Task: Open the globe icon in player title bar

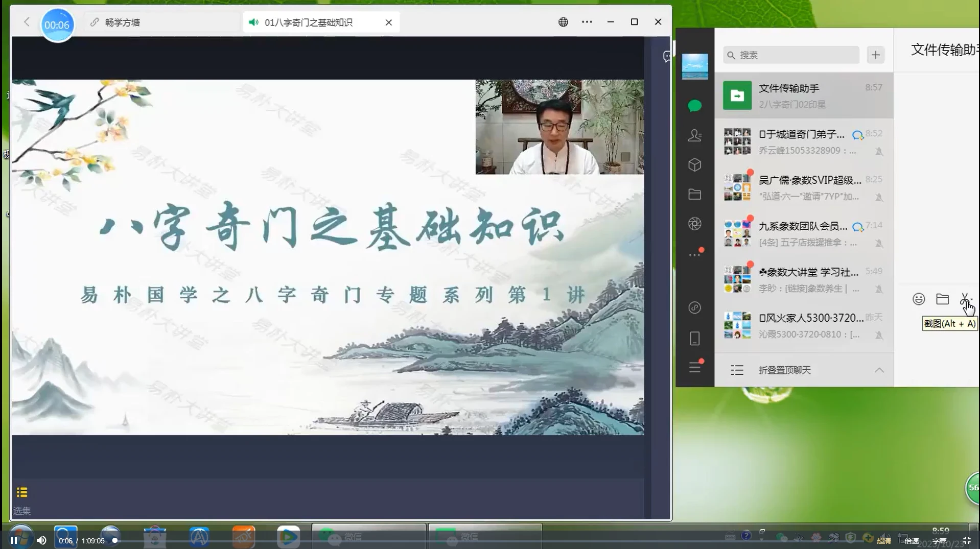Action: click(x=563, y=22)
